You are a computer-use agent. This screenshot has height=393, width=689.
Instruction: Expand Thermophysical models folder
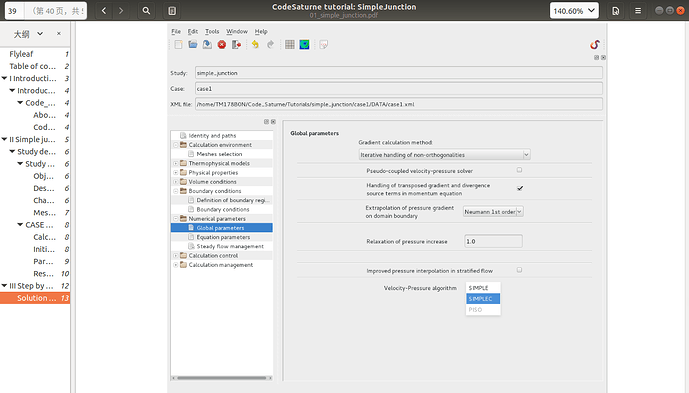176,163
